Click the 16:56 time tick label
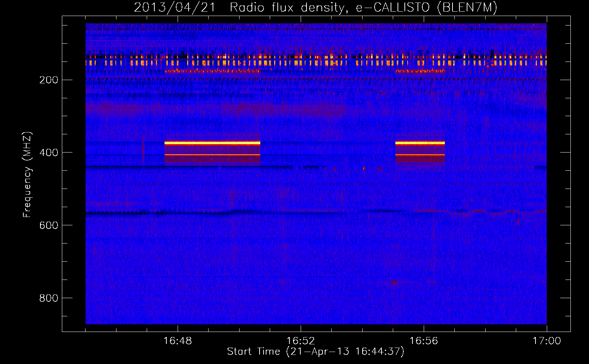Screen dimensions: 589x364 424,341
